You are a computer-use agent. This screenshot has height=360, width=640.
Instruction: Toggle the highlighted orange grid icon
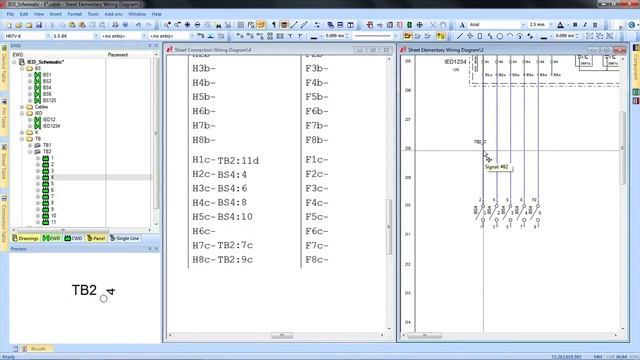[x=261, y=25]
